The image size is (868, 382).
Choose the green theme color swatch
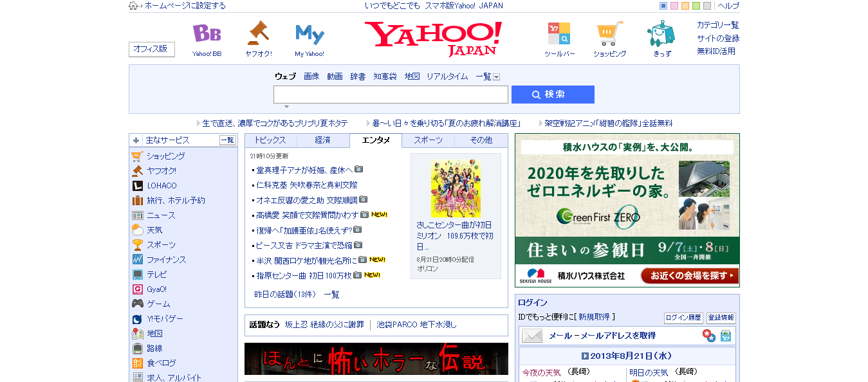point(696,6)
